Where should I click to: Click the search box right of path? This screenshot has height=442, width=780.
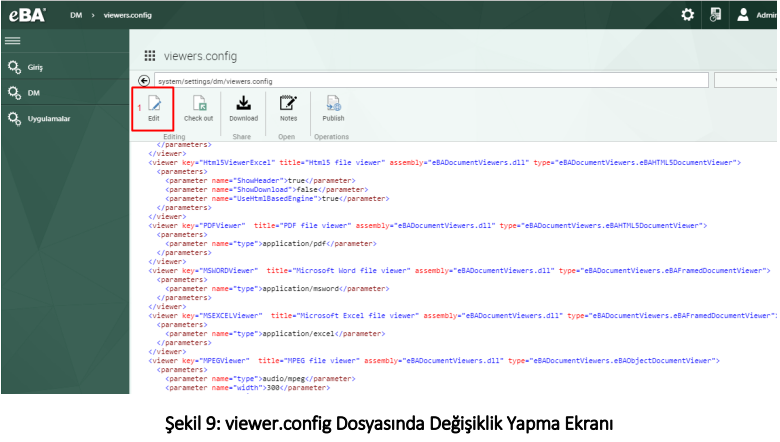pyautogui.click(x=744, y=80)
